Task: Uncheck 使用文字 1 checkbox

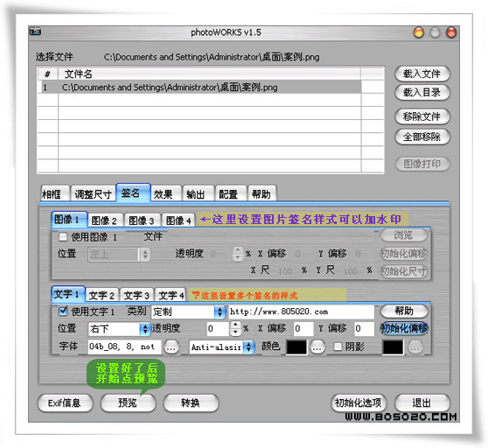Action: coord(63,311)
